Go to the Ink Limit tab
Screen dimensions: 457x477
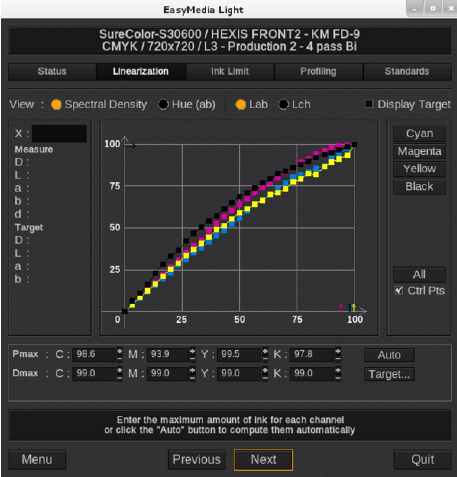tap(230, 71)
